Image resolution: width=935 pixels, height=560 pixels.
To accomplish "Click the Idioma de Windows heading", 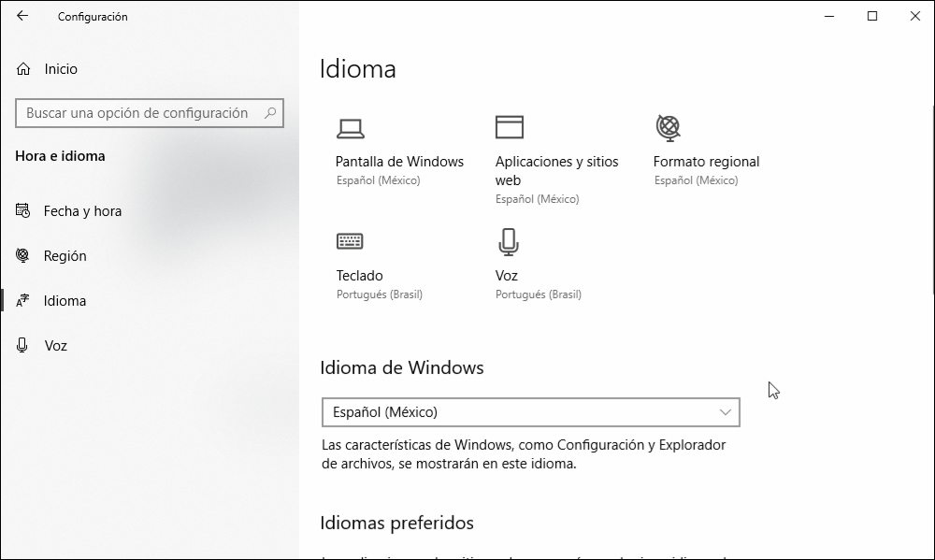I will click(x=402, y=368).
